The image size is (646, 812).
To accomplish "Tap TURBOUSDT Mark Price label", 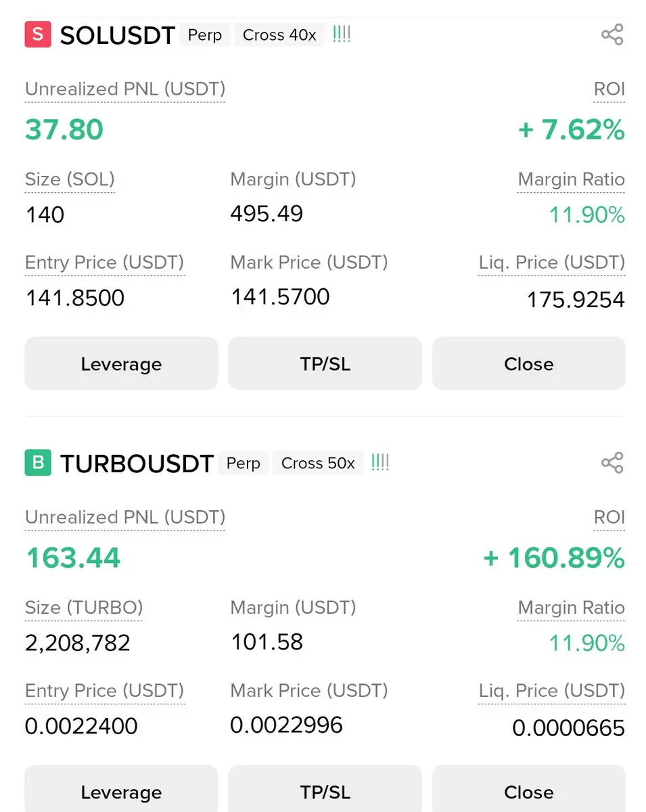I will click(x=309, y=691).
